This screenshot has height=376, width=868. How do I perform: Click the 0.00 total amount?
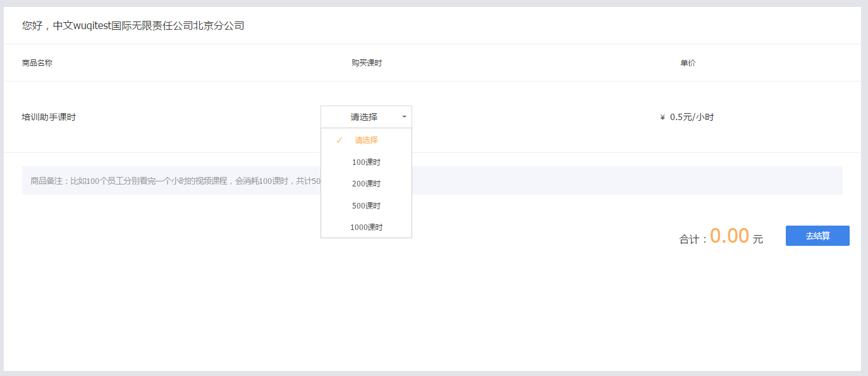pos(729,236)
